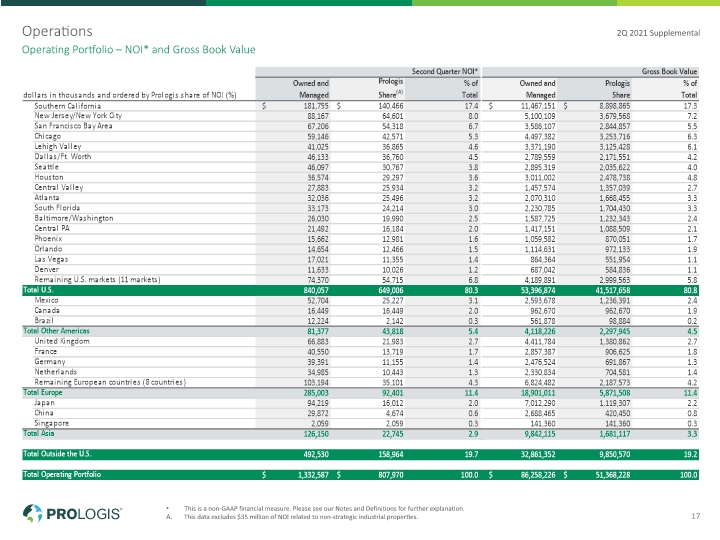The width and height of the screenshot is (720, 540).
Task: Click the 'Japan' row label
Action: [x=45, y=403]
